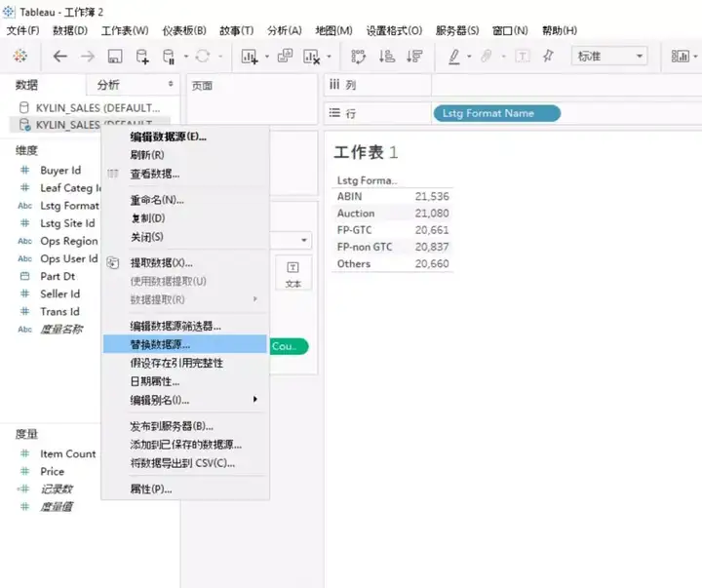Click the Show Me chart icon
The image size is (702, 588).
point(681,57)
